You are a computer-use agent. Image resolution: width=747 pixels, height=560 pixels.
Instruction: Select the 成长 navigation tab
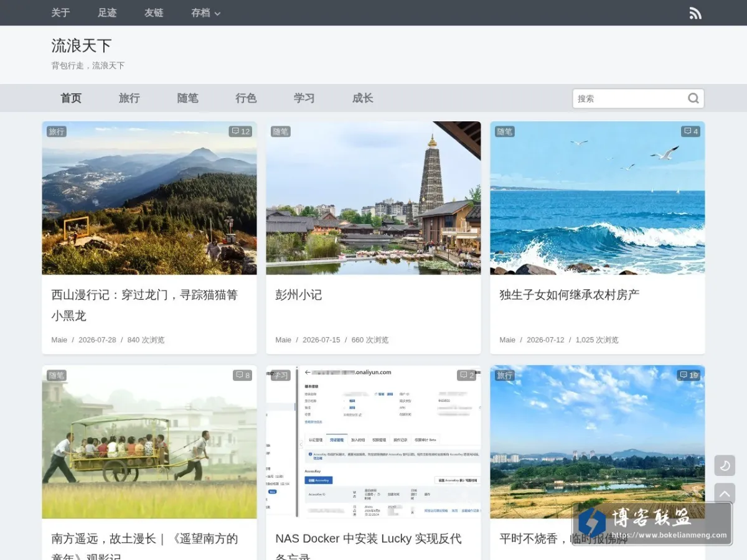click(363, 98)
